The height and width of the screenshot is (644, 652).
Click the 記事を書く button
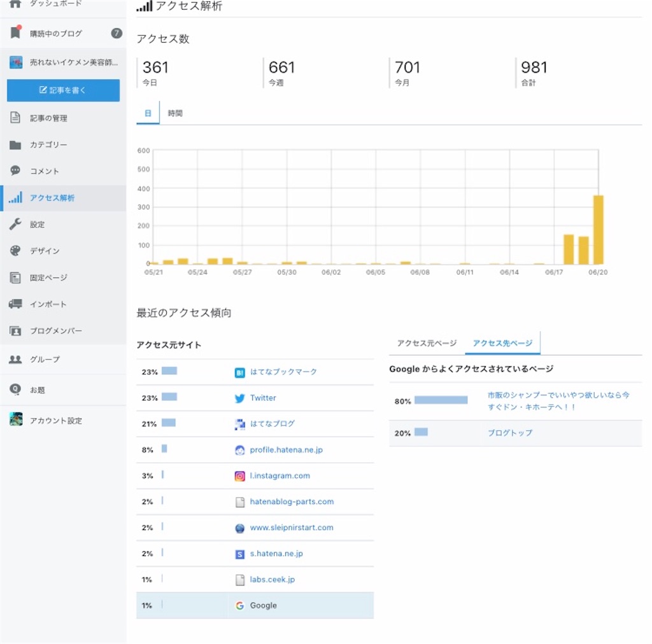click(63, 90)
